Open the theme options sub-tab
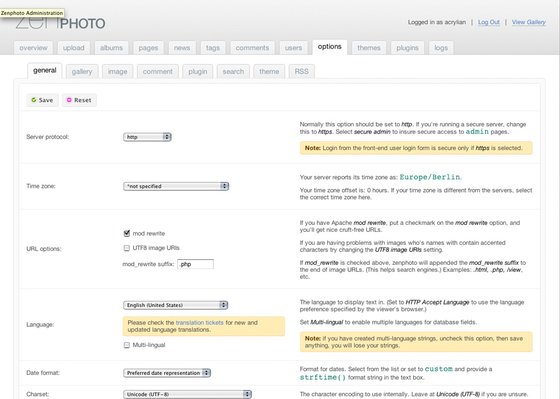Viewport: 560px width, 399px height. coord(269,71)
